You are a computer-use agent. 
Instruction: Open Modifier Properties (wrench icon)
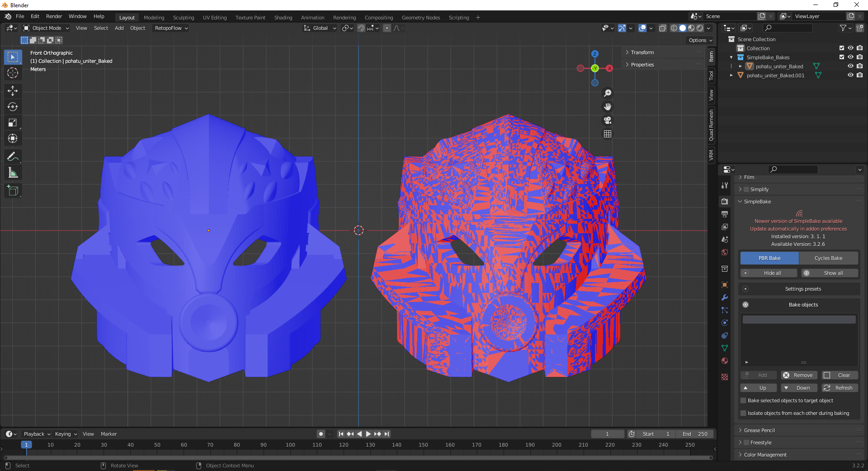[x=724, y=297]
